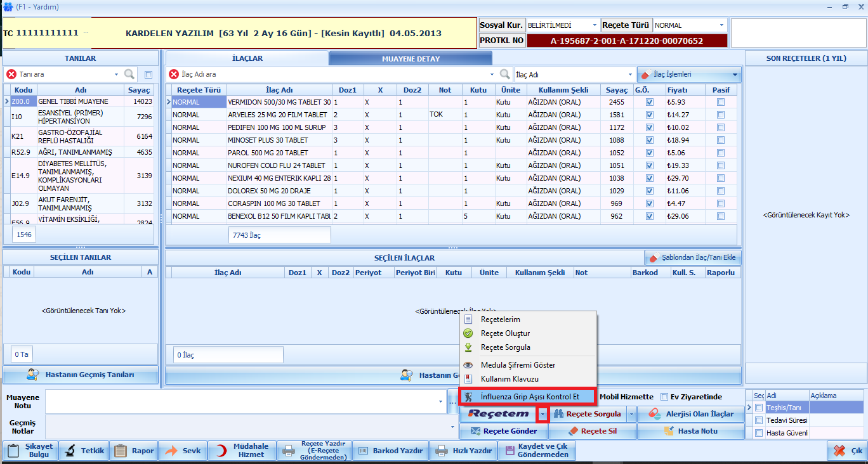The height and width of the screenshot is (464, 868).
Task: Select Reçete Oluştur from the menu
Action: (x=505, y=333)
